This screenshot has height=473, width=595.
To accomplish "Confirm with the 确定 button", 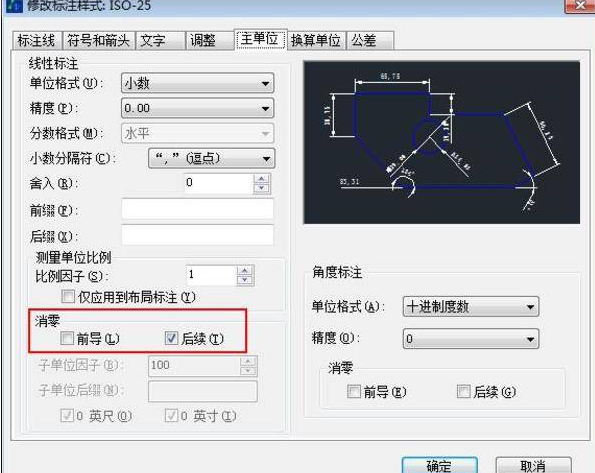I will [439, 465].
